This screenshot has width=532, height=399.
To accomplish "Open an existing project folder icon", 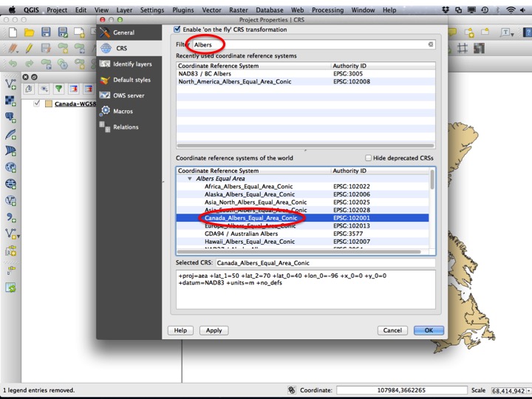I will (29, 33).
